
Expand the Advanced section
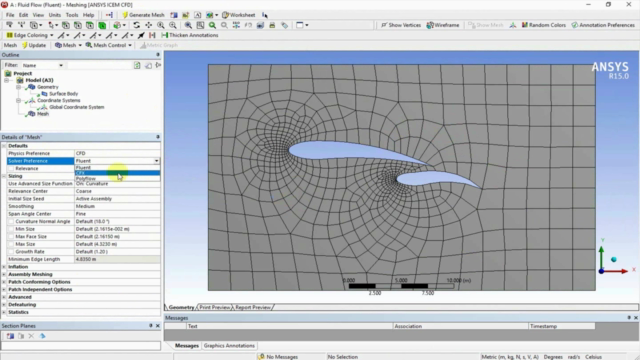tap(4, 297)
